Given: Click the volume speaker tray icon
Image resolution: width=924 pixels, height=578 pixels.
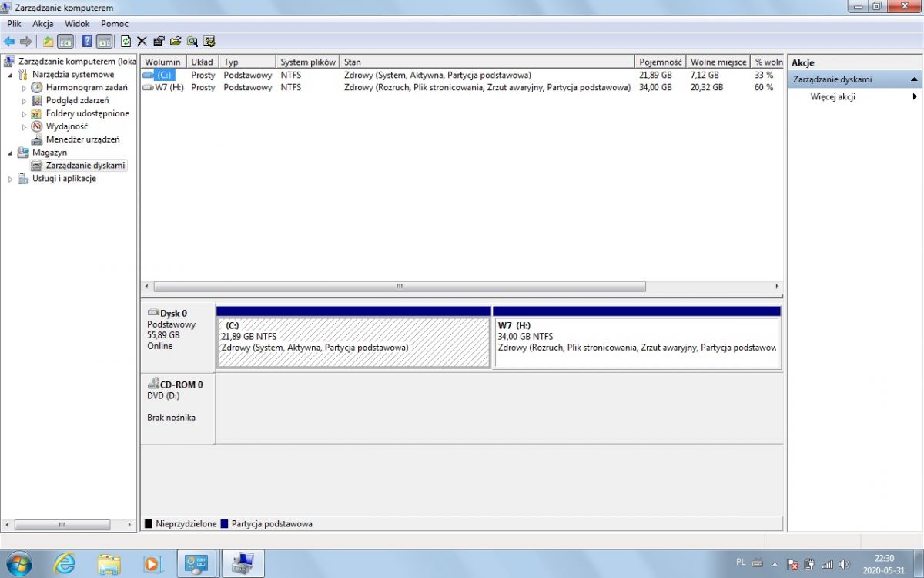Looking at the screenshot, I should tap(844, 563).
